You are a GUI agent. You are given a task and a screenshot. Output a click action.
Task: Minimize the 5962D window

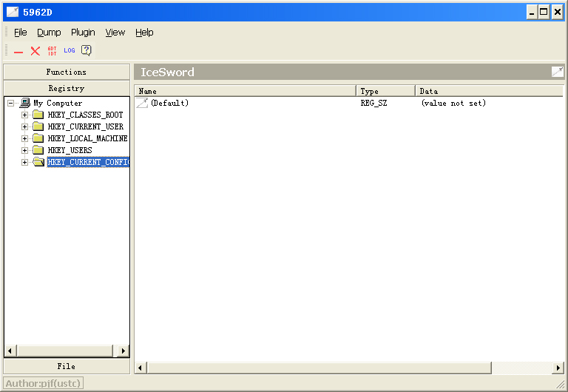coord(532,13)
